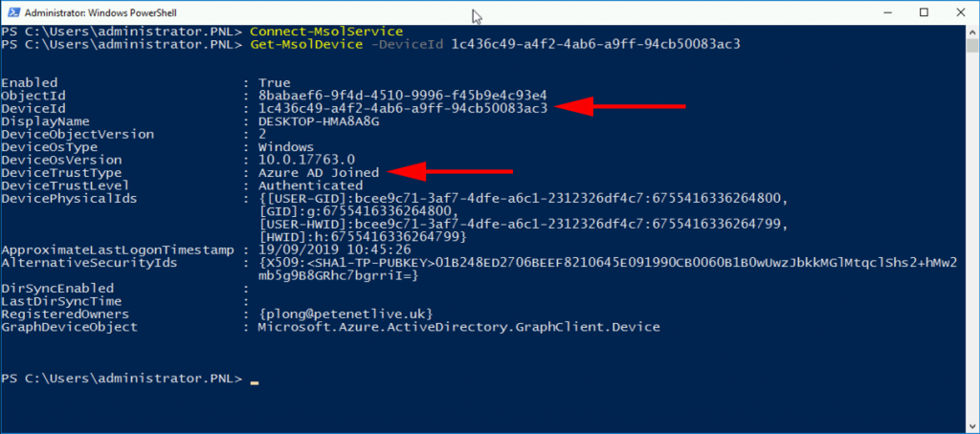The width and height of the screenshot is (980, 434).
Task: Click the blinking cursor at the final prompt
Action: (x=255, y=380)
